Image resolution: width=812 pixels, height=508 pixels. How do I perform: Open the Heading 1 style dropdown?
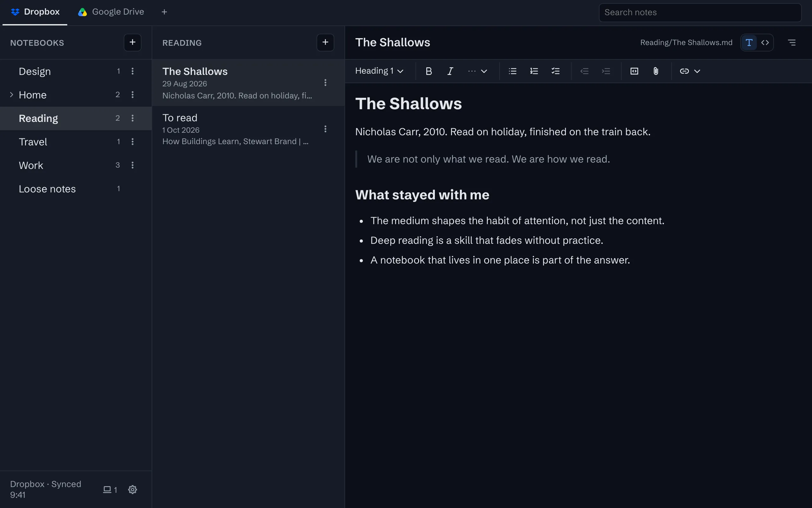(379, 71)
